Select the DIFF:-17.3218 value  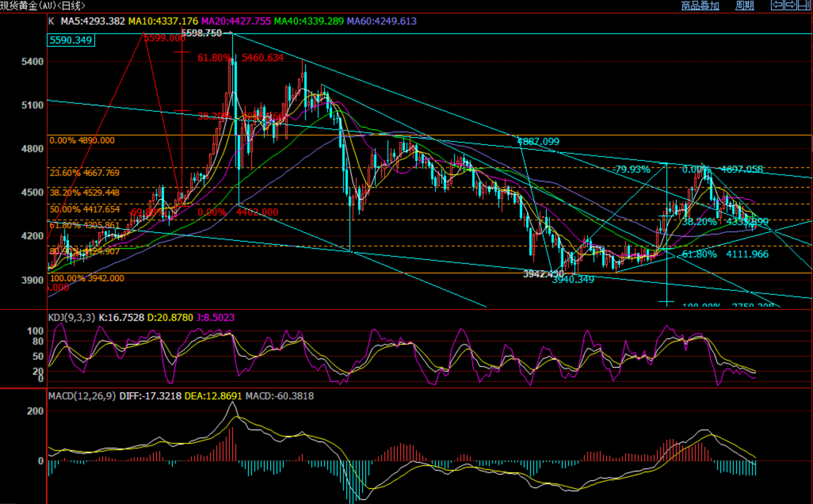click(151, 396)
